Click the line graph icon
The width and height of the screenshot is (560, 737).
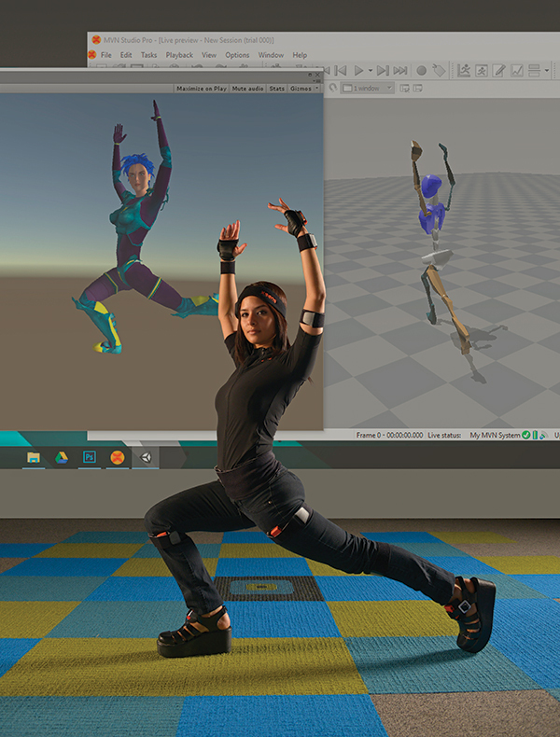coord(517,71)
